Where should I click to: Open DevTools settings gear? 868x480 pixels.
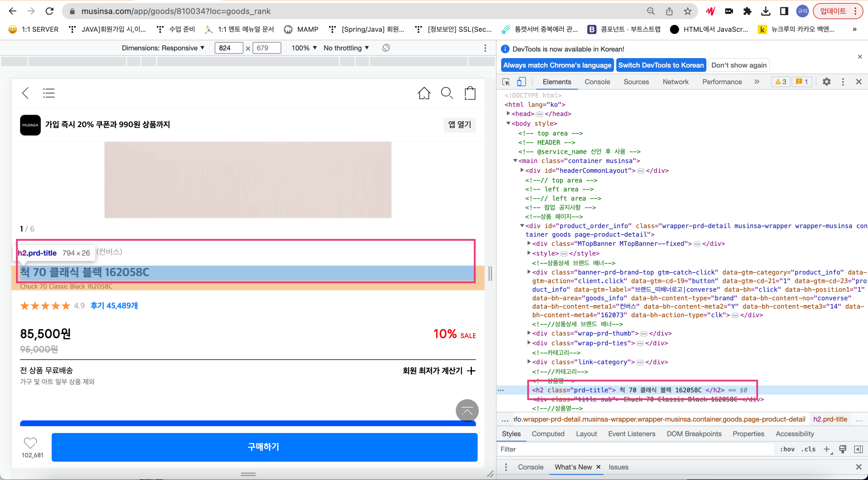(826, 82)
